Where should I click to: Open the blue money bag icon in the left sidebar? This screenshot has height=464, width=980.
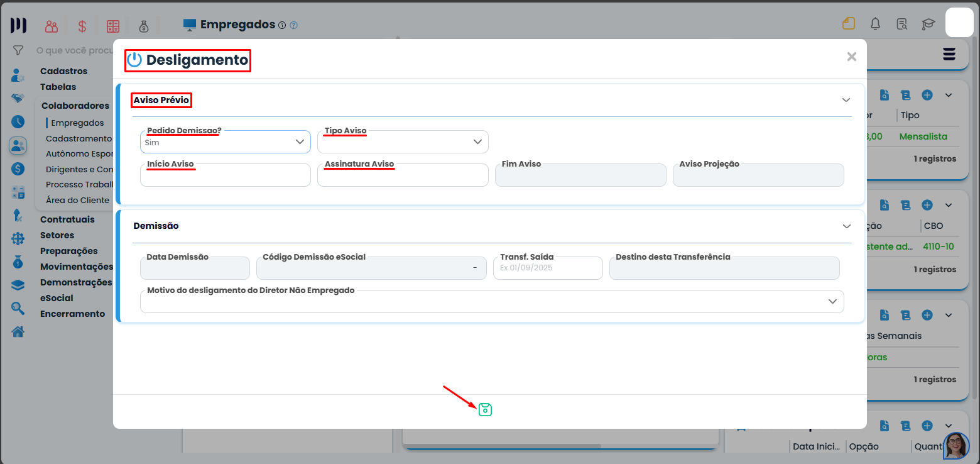click(18, 262)
